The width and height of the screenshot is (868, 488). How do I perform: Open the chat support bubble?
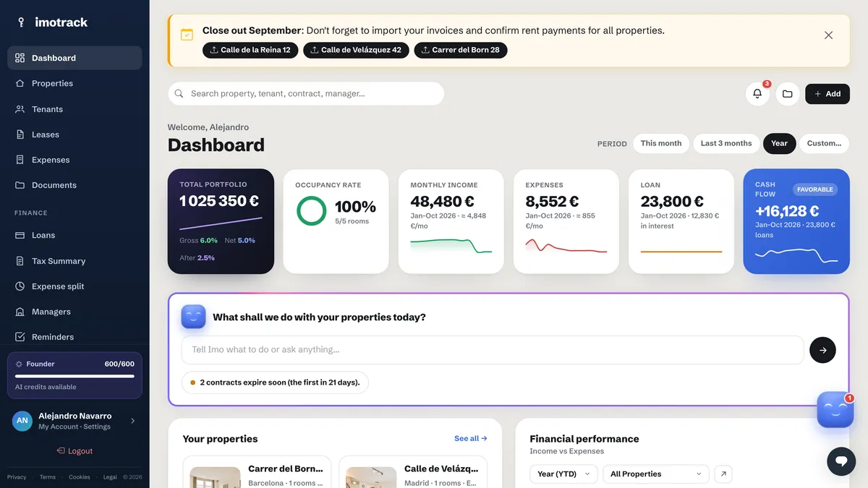coord(841,461)
